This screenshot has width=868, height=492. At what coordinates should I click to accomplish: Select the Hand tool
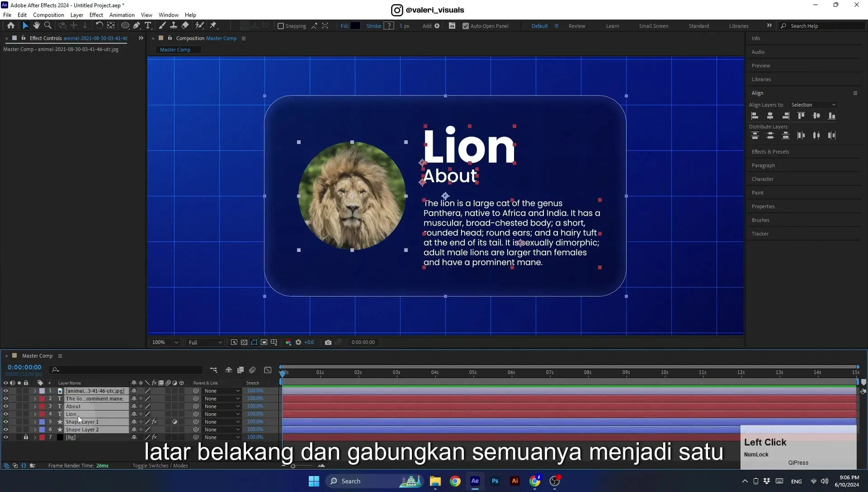tap(37, 26)
